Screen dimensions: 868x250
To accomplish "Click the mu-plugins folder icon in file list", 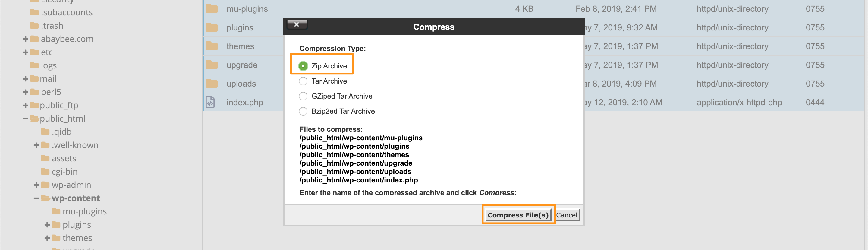I will pyautogui.click(x=211, y=9).
